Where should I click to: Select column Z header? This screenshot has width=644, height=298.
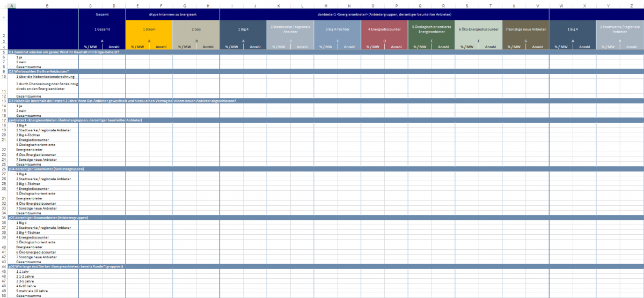point(631,6)
